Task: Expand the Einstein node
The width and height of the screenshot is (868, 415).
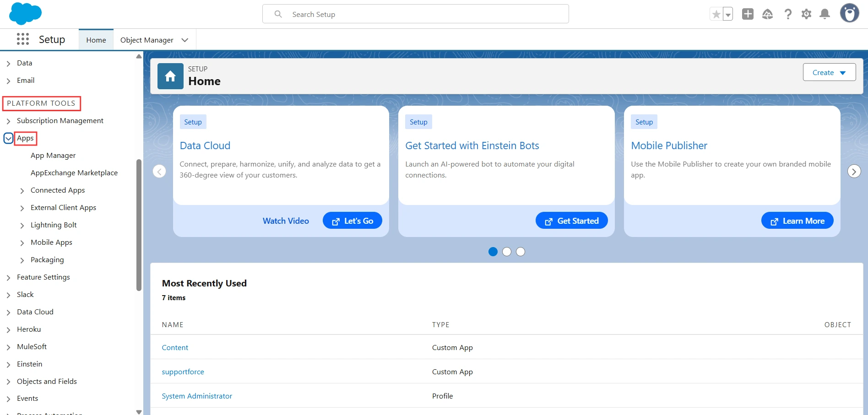Action: [8, 364]
